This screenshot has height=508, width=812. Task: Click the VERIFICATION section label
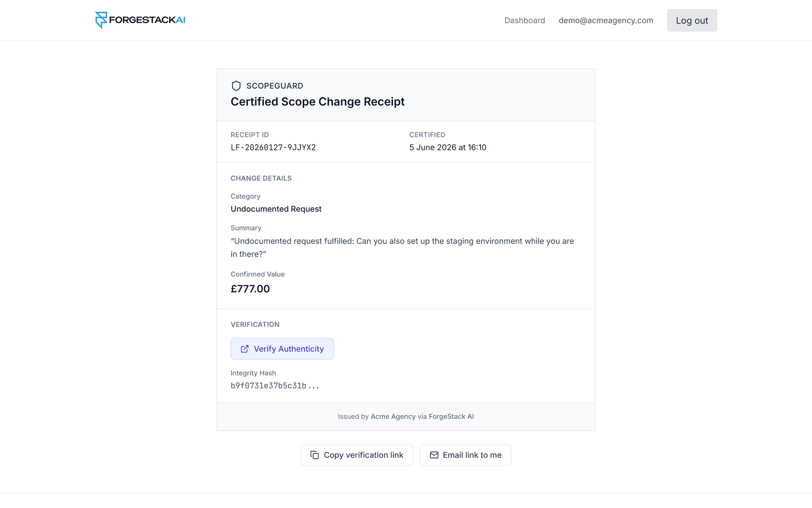point(255,324)
